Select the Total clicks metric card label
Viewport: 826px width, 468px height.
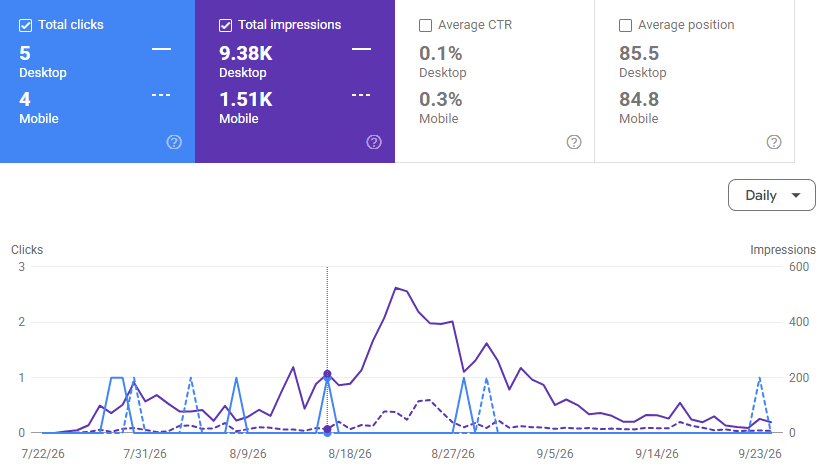[71, 25]
